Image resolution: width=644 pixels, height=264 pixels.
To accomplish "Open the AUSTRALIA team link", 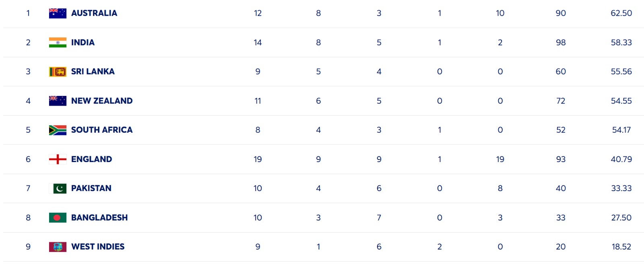I will pos(94,13).
